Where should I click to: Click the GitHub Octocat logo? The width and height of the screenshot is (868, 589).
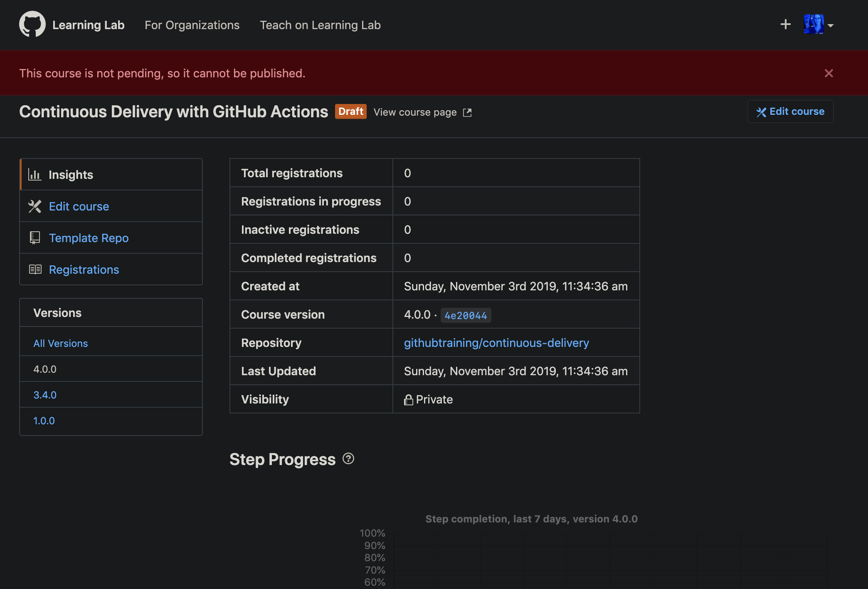click(32, 24)
